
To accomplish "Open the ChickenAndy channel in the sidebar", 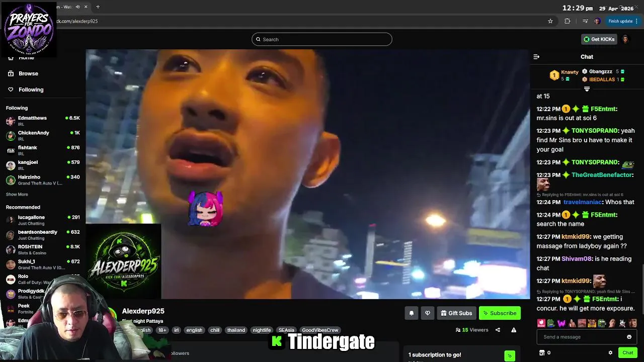I will [43, 135].
